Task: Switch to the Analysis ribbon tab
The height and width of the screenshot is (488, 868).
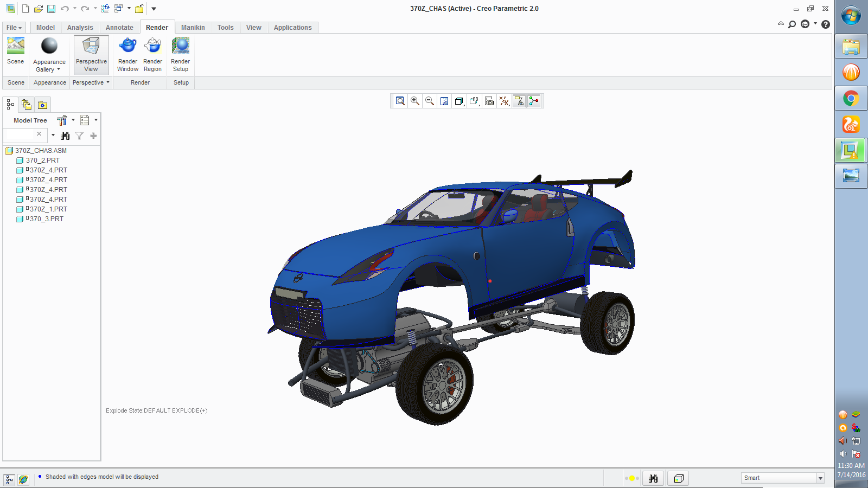Action: tap(80, 28)
